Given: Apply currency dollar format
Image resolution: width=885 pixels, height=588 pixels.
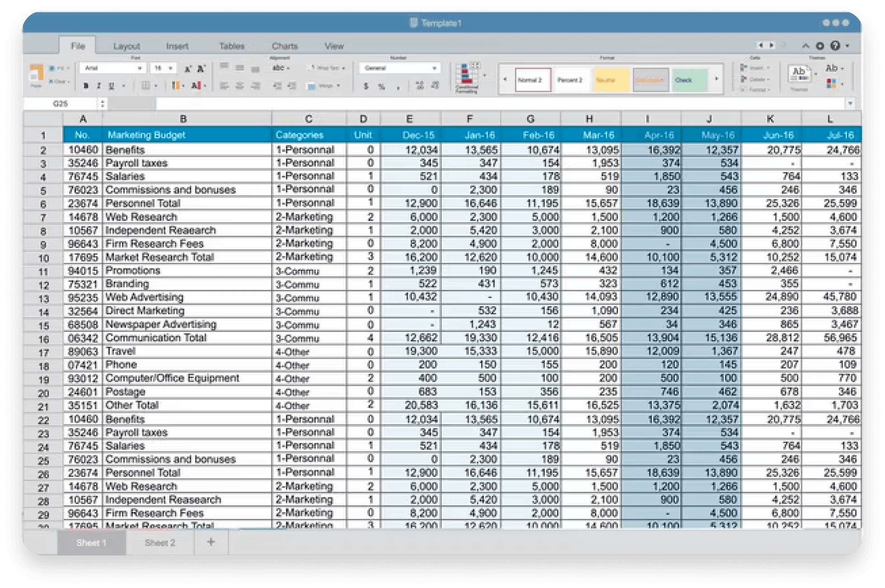Looking at the screenshot, I should pyautogui.click(x=366, y=86).
